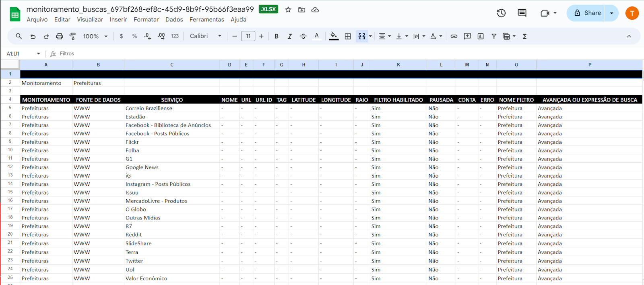The width and height of the screenshot is (644, 285).
Task: Open version history clock icon
Action: pyautogui.click(x=501, y=13)
